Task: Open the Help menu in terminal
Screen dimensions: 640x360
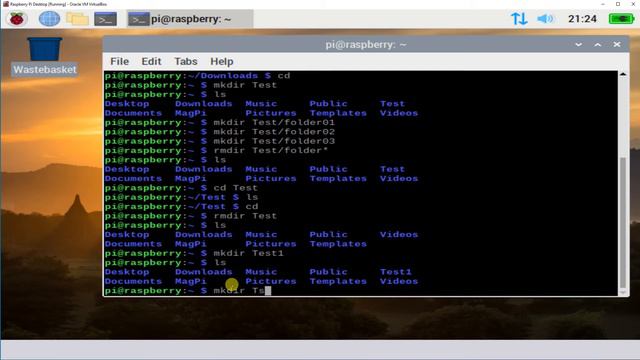Action: (222, 61)
